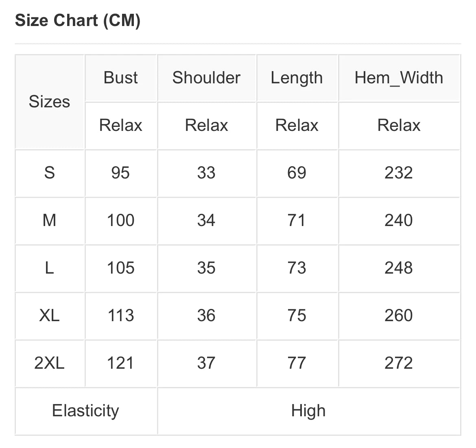This screenshot has width=476, height=448.
Task: Click hem width value 272
Action: [399, 363]
